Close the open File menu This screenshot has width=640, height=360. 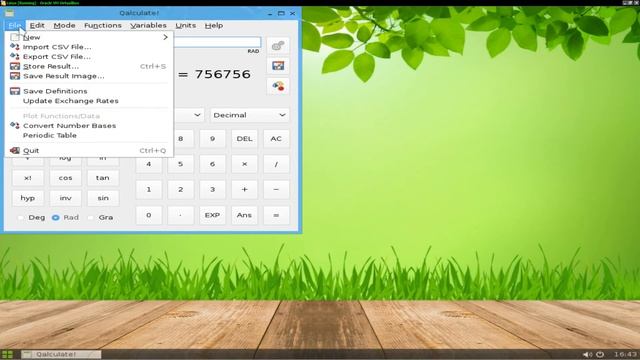(x=15, y=25)
